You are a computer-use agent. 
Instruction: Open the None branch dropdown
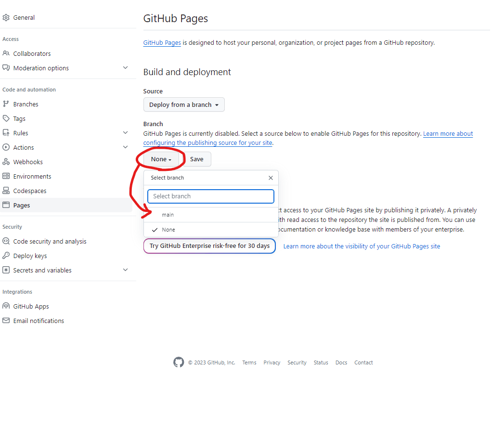161,159
